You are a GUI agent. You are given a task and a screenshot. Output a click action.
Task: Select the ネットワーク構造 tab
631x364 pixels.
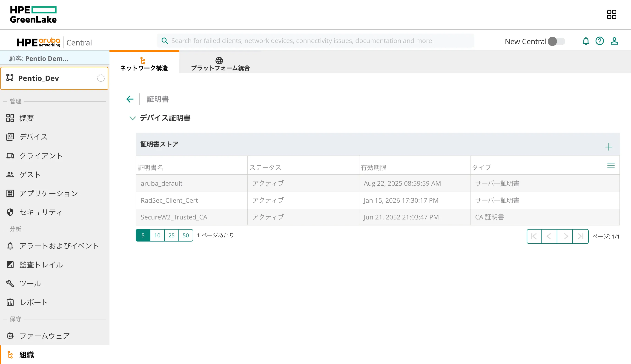pos(144,64)
